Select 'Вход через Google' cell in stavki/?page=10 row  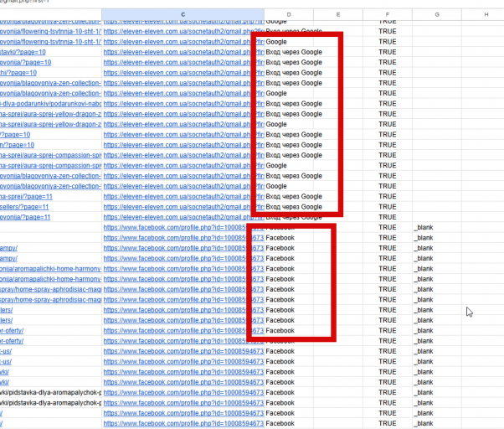click(x=294, y=52)
